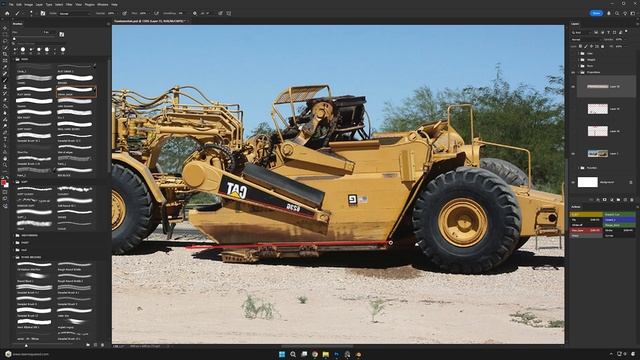Screen dimensions: 640x360
Task: Run the blue action button
Action: pos(619,220)
